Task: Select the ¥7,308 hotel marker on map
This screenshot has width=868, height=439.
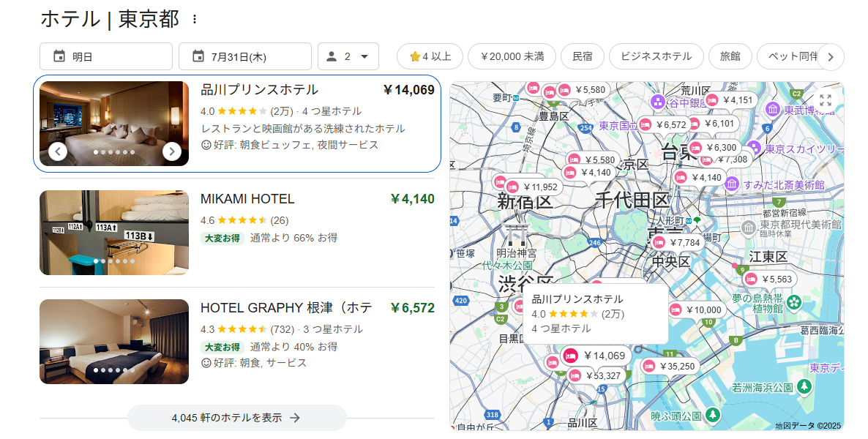Action: click(726, 160)
